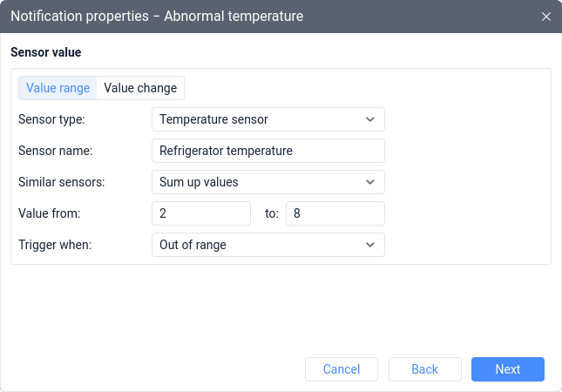Proceed with the Next button
Image resolution: width=562 pixels, height=392 pixels.
[x=507, y=369]
